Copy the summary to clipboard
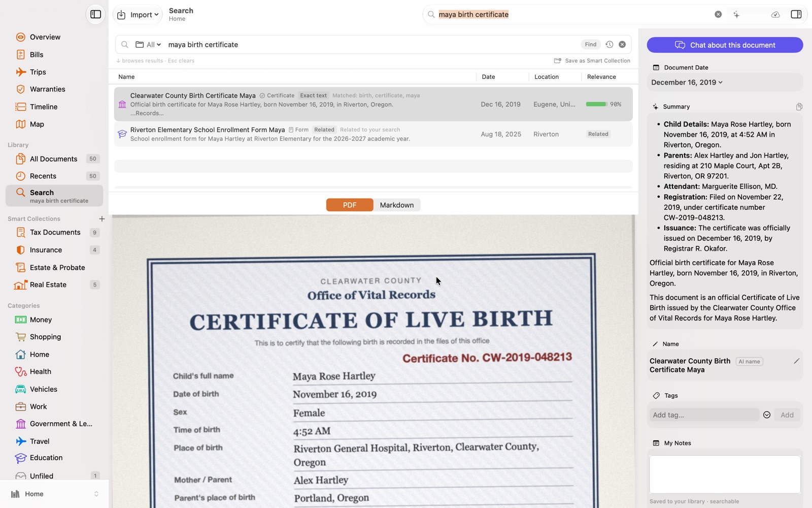 pyautogui.click(x=799, y=107)
